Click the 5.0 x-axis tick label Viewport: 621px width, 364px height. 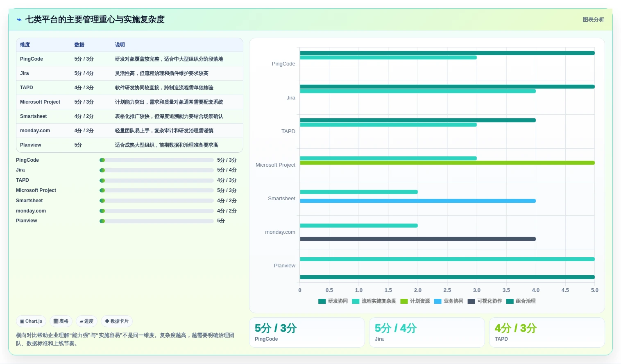click(x=594, y=290)
